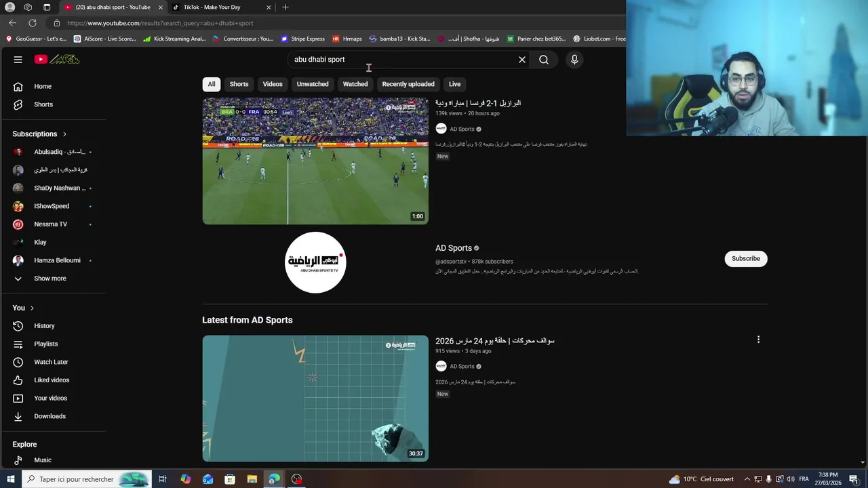Open the notification center icon

tap(854, 479)
